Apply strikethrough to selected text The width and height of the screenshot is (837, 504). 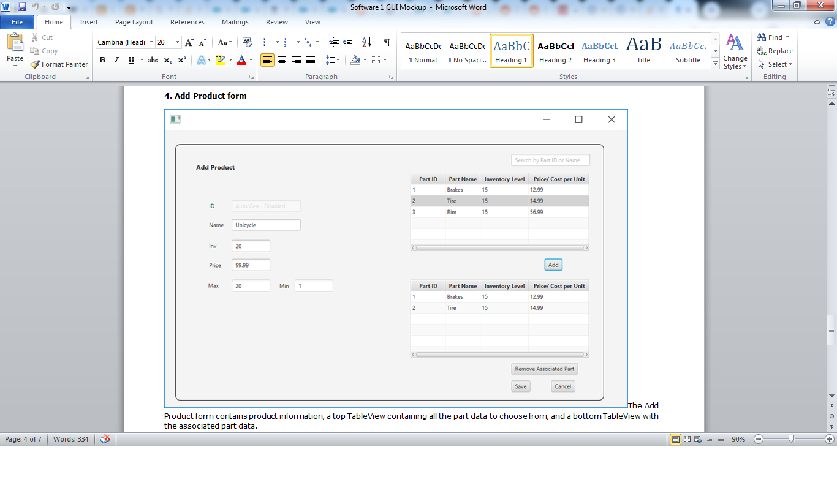[153, 59]
